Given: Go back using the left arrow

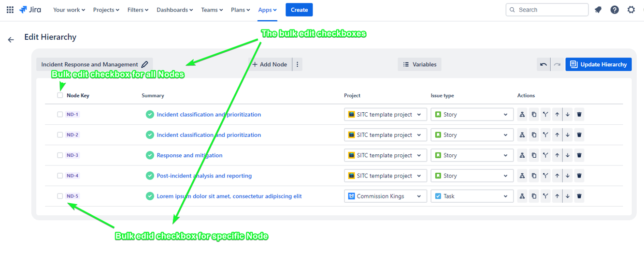Looking at the screenshot, I should (11, 40).
